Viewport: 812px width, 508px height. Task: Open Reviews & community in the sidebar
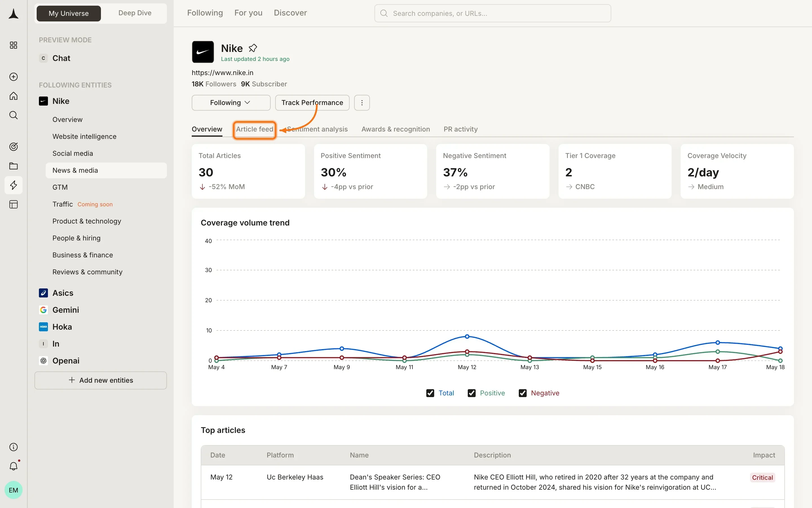click(x=87, y=272)
